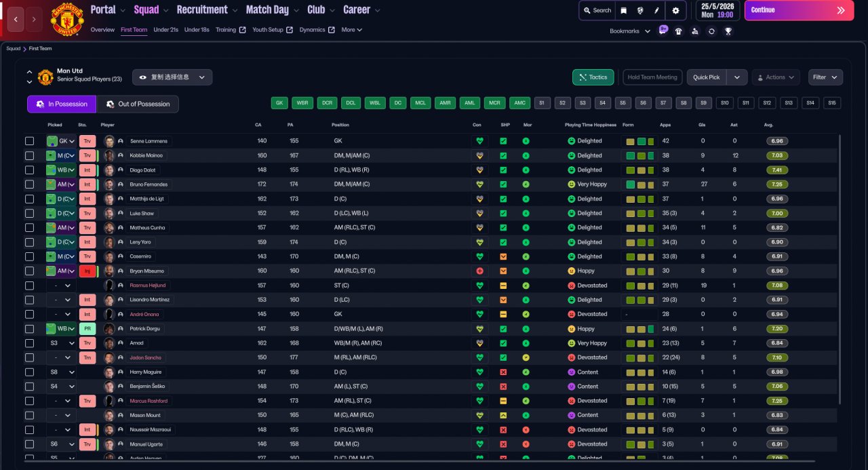Open the messages icon with 9+ badge

click(663, 31)
